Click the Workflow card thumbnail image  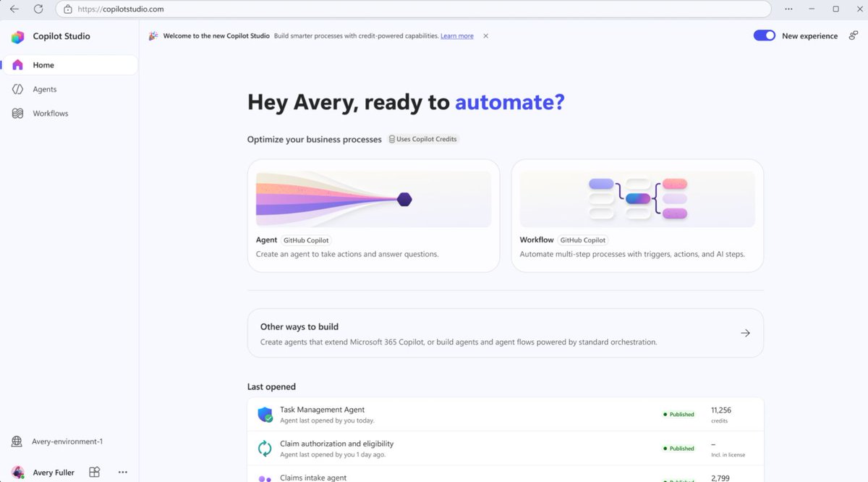tap(637, 199)
